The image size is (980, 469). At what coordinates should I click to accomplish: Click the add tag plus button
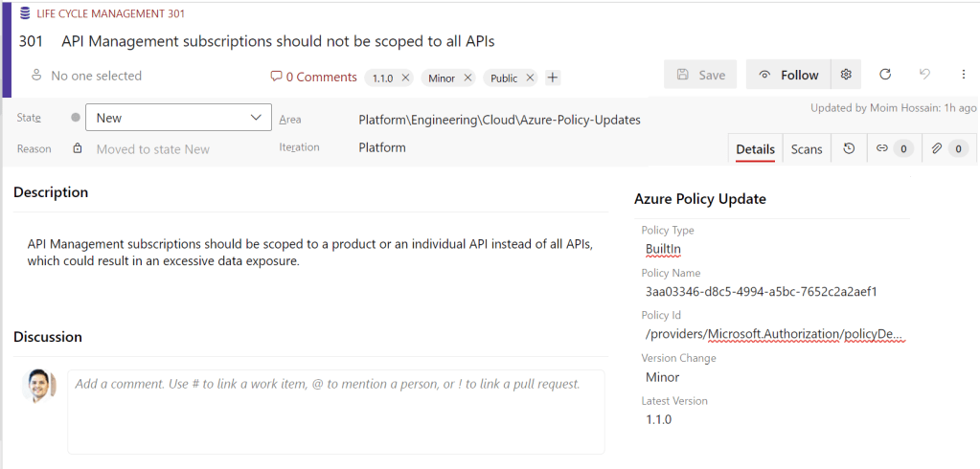click(553, 78)
